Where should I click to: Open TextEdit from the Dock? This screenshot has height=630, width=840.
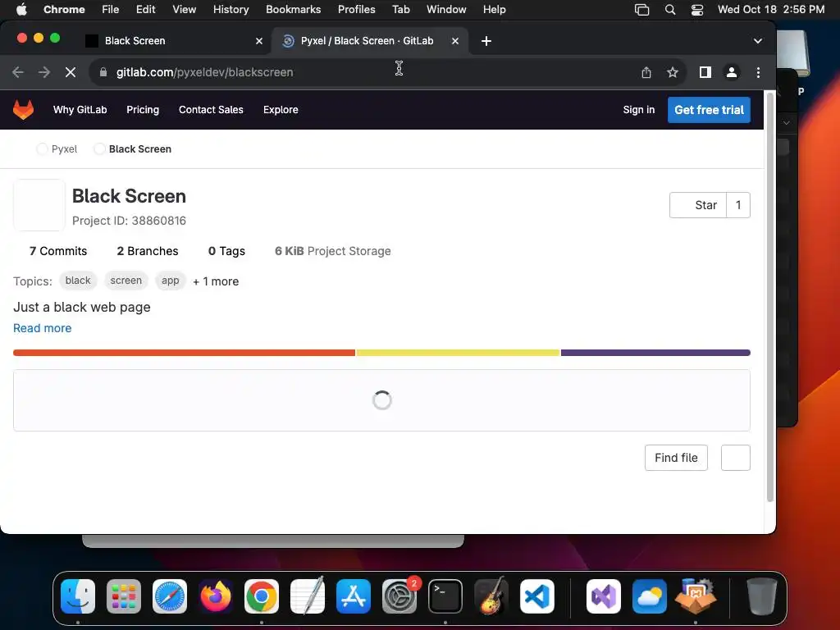tap(308, 596)
